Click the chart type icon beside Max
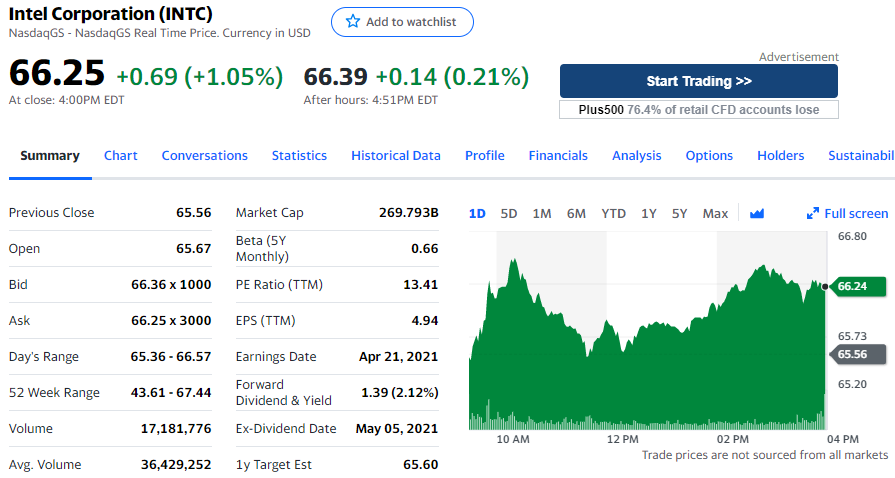895x478 pixels. click(x=756, y=213)
